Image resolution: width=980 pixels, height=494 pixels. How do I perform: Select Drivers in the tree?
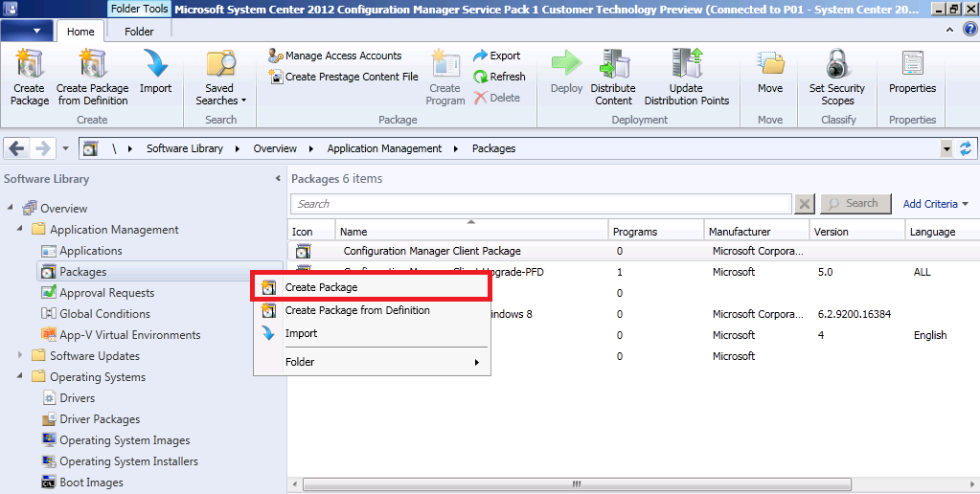click(78, 398)
